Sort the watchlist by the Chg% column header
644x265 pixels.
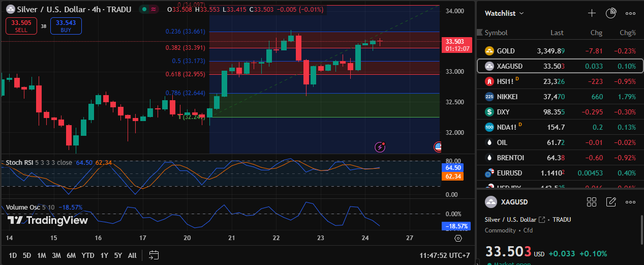click(x=627, y=33)
